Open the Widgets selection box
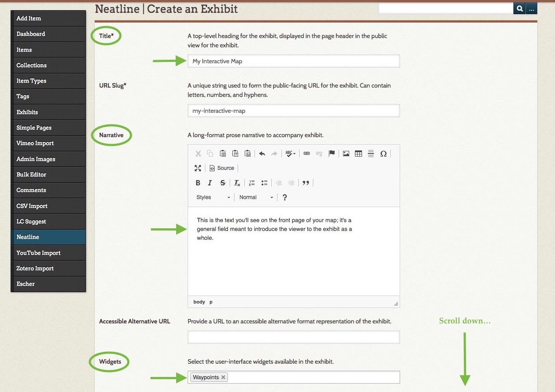The height and width of the screenshot is (392, 555). click(294, 377)
